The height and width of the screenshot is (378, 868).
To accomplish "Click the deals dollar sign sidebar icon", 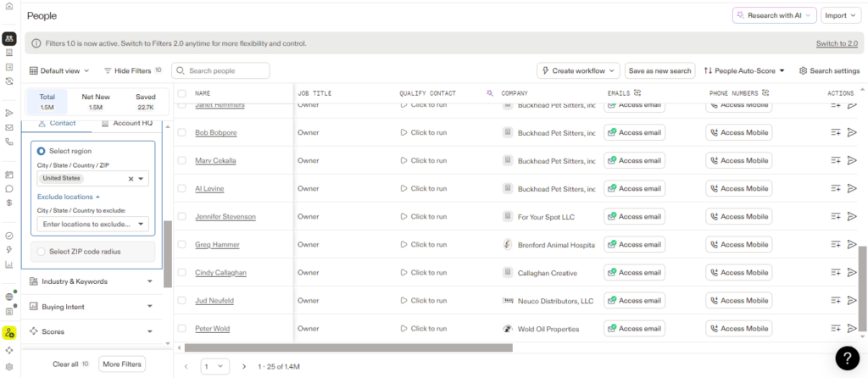I will pos(8,203).
